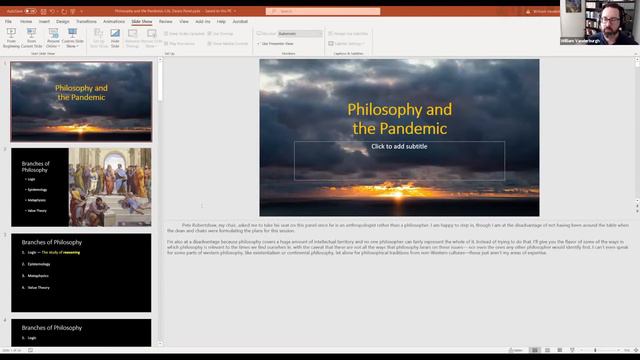Screen dimensions: 640x360
Task: Open the Help tab
Action: (221, 22)
